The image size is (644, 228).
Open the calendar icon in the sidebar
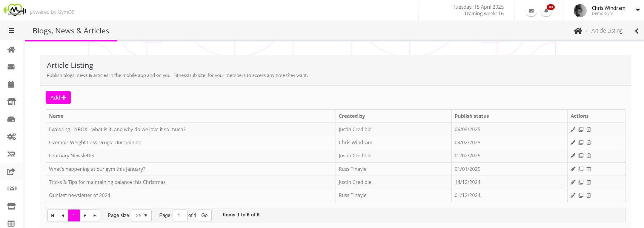[11, 84]
